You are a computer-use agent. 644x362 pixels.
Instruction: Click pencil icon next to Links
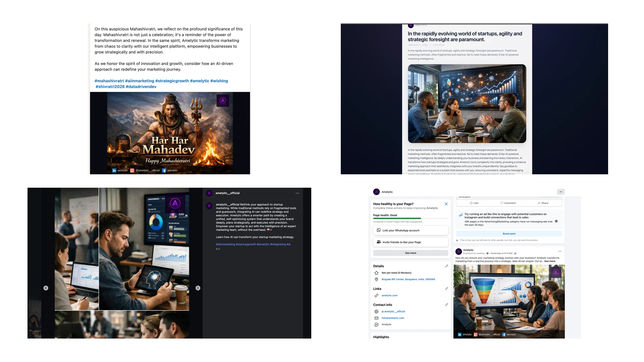pos(446,289)
